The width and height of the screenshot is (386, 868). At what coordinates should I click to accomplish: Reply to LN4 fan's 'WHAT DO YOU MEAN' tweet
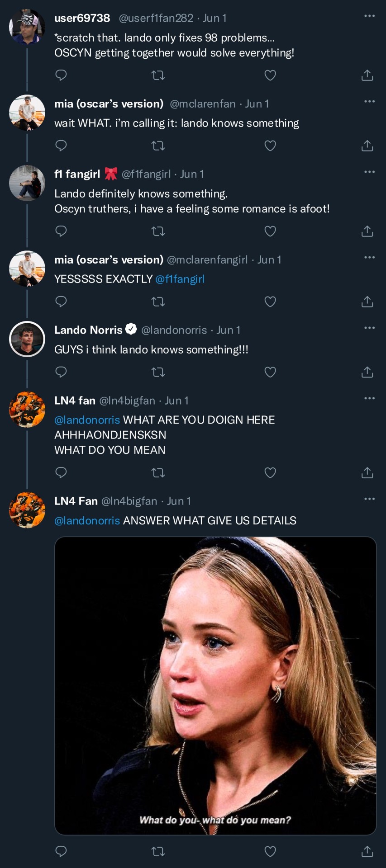pos(61,472)
